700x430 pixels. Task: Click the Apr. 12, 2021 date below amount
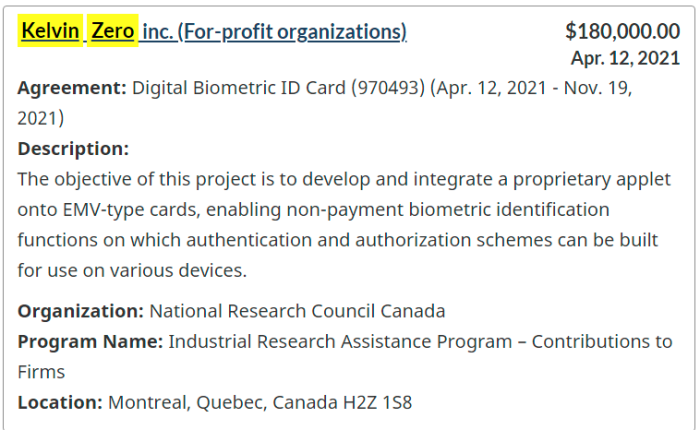625,58
